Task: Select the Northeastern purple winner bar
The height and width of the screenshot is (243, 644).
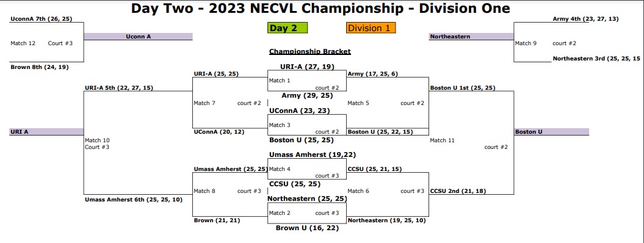Action: click(x=471, y=37)
